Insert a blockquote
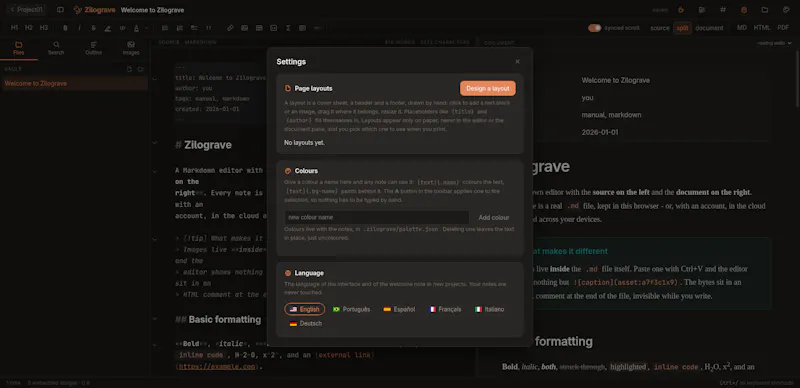 coord(208,28)
